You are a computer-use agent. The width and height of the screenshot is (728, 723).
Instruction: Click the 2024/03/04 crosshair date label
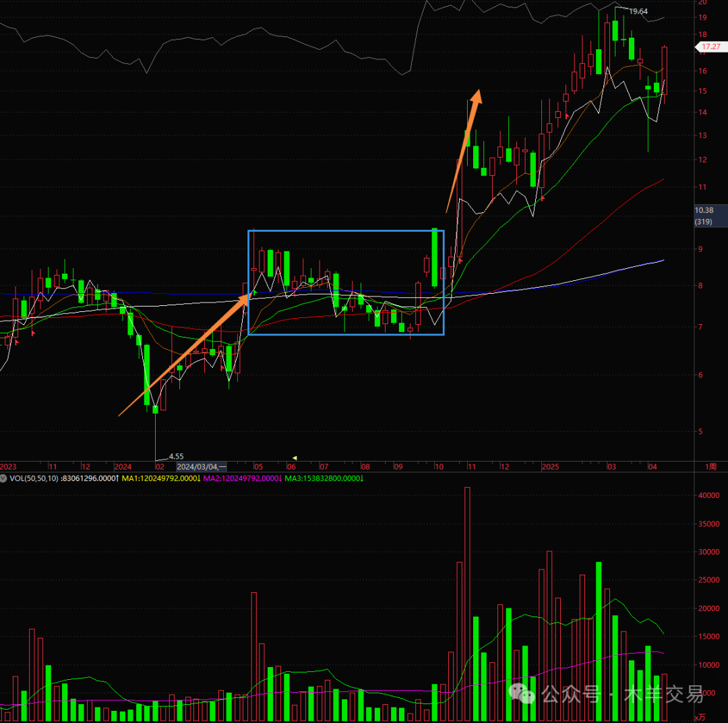click(202, 467)
